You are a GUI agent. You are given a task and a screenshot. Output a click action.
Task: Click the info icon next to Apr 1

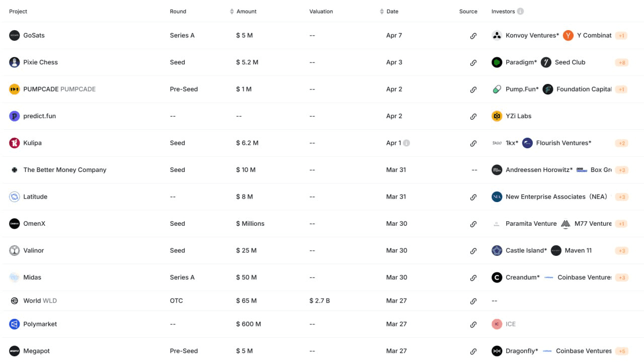coord(407,143)
